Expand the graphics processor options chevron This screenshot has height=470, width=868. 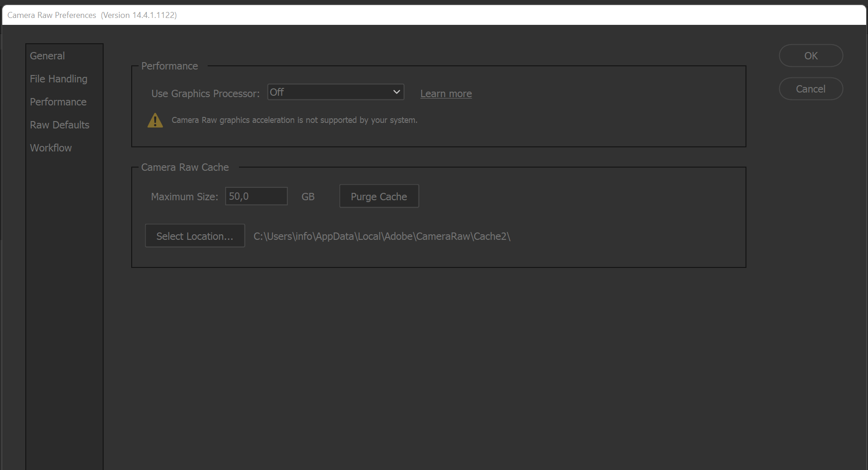[x=396, y=92]
